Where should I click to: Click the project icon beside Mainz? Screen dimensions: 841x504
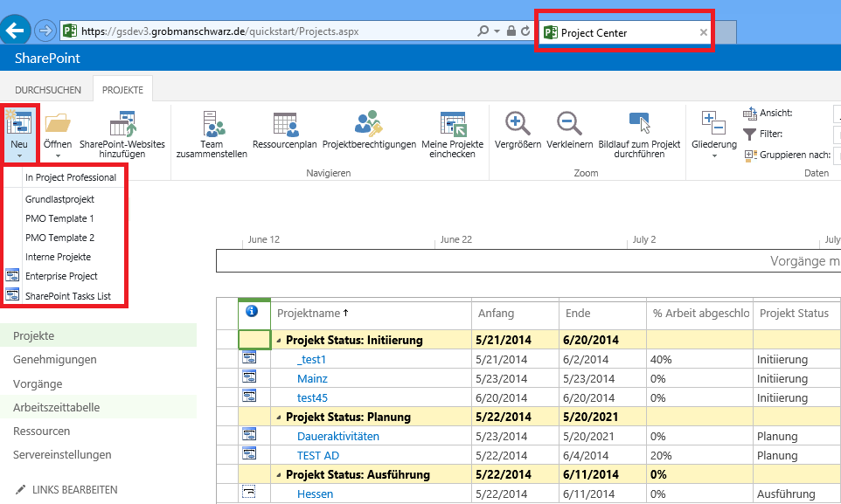(249, 377)
